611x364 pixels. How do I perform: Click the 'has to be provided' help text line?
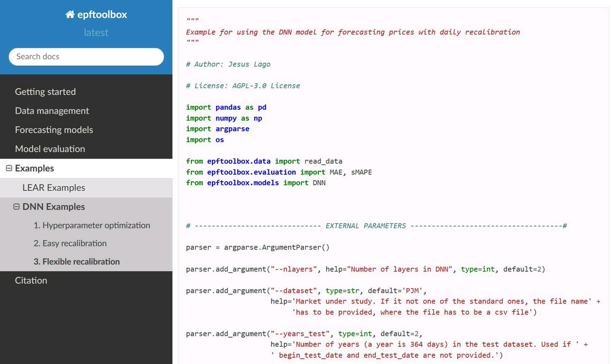pyautogui.click(x=414, y=312)
